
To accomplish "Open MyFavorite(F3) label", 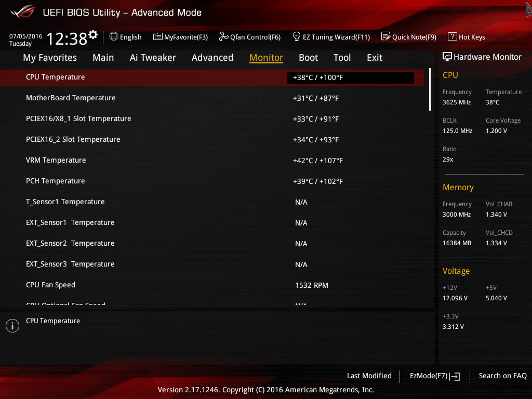I will pos(186,37).
